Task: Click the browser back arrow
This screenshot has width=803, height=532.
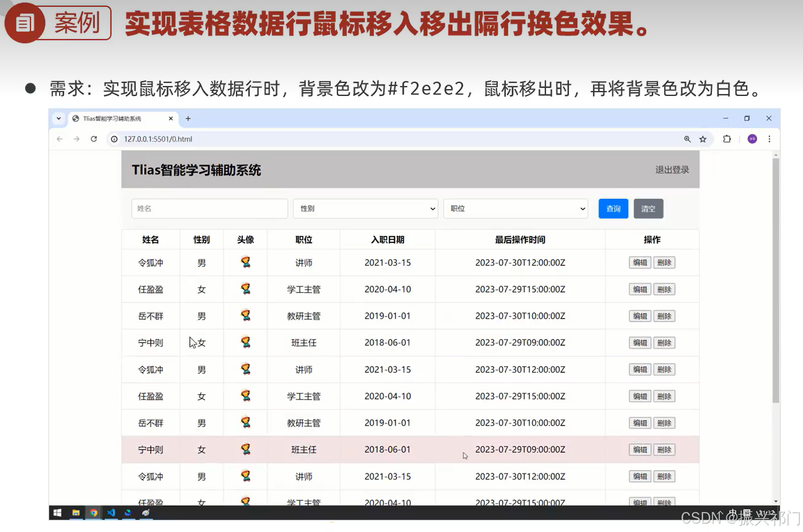Action: tap(59, 139)
